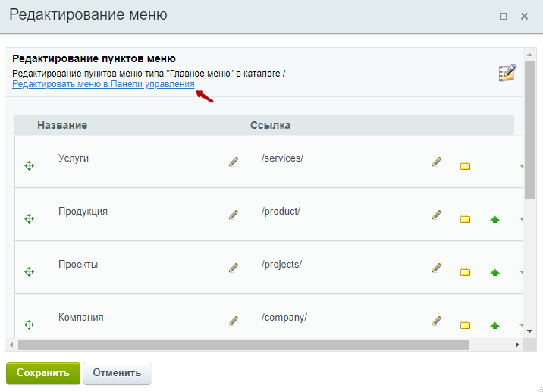The height and width of the screenshot is (392, 543).
Task: Browse folder for /product/ link
Action: (465, 219)
